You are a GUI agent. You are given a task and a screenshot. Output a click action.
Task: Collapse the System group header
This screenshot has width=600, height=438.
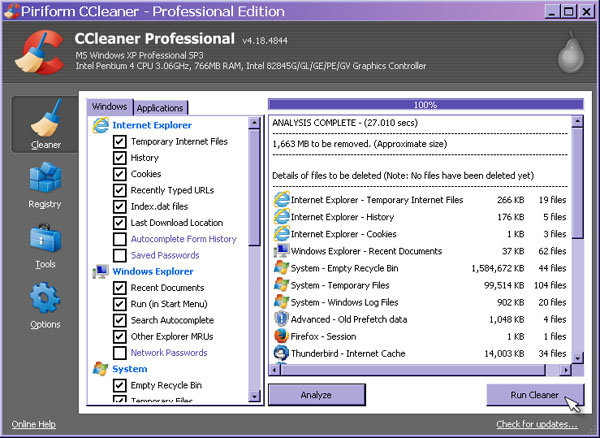coord(129,369)
